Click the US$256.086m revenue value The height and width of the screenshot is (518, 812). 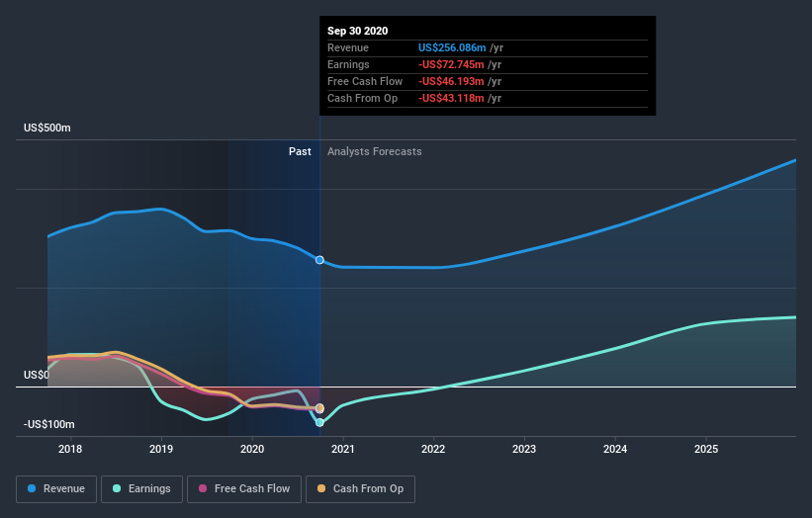[x=452, y=47]
